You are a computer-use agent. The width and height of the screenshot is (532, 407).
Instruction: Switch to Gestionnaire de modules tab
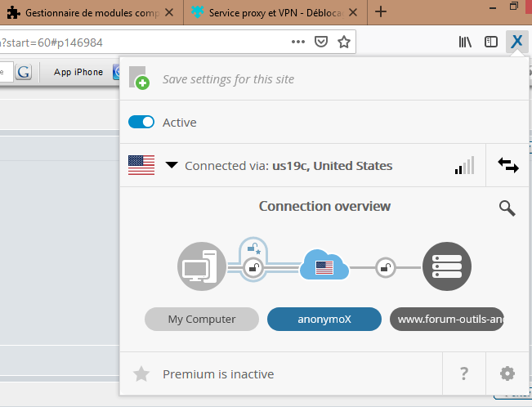coord(92,12)
